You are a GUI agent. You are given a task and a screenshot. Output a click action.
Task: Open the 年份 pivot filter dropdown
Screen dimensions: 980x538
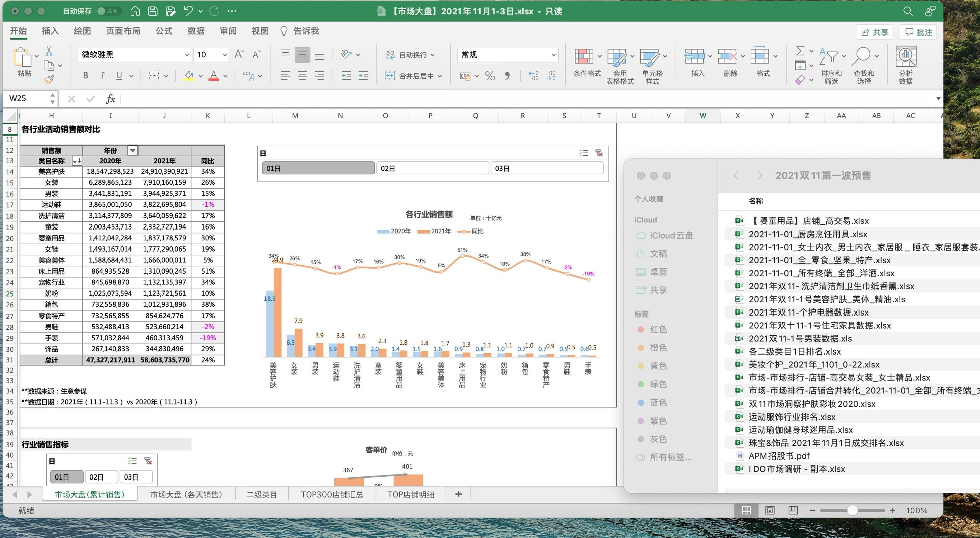tap(132, 151)
